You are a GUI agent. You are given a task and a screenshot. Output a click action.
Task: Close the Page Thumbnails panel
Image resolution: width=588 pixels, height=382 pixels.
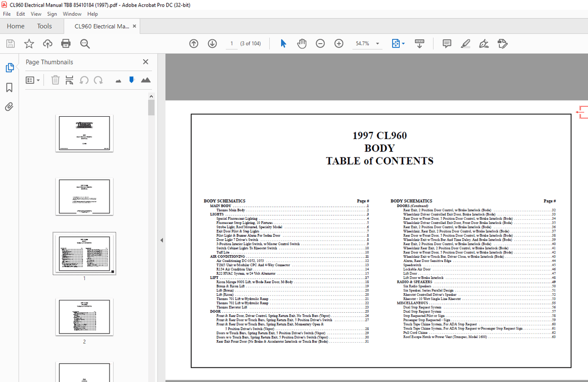click(x=146, y=62)
